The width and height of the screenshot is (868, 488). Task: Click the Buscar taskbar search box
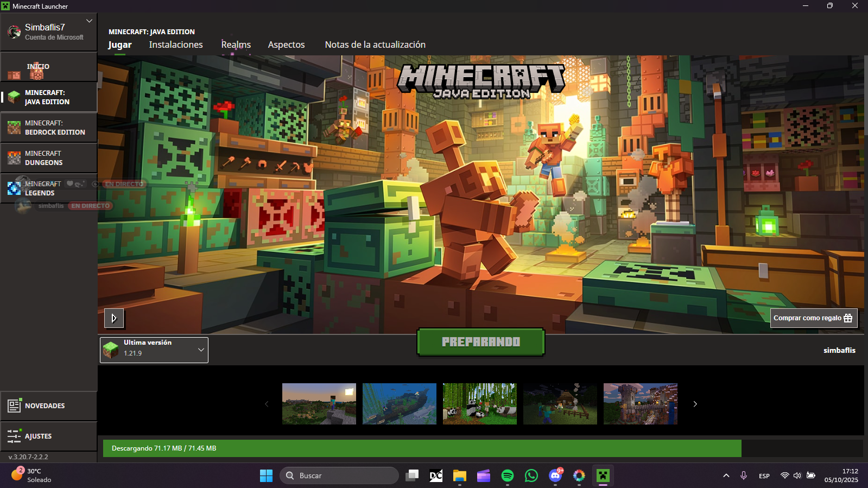tap(339, 476)
